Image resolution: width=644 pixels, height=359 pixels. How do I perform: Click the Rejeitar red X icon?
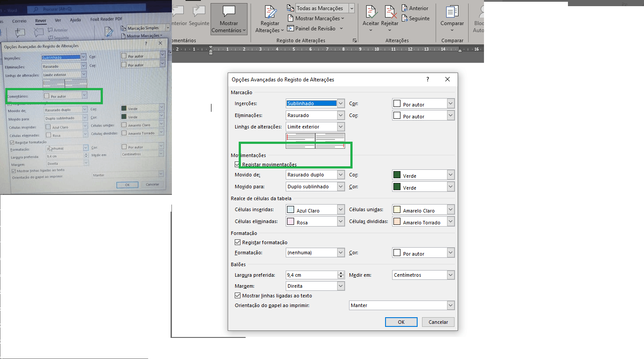390,12
